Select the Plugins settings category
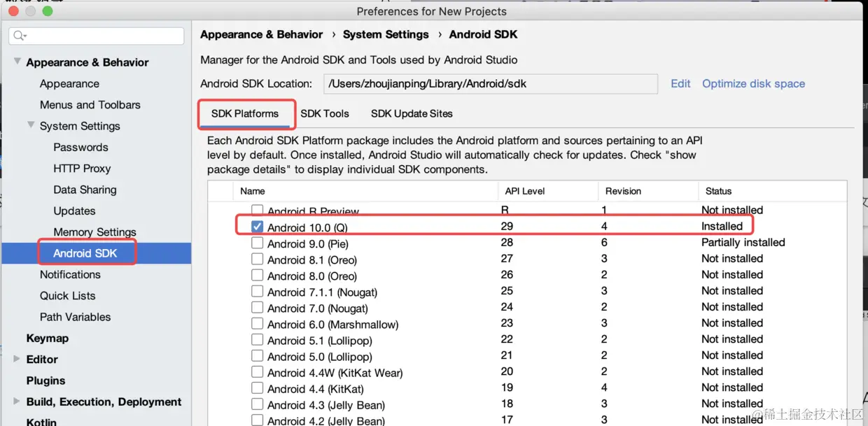This screenshot has width=868, height=426. point(45,381)
